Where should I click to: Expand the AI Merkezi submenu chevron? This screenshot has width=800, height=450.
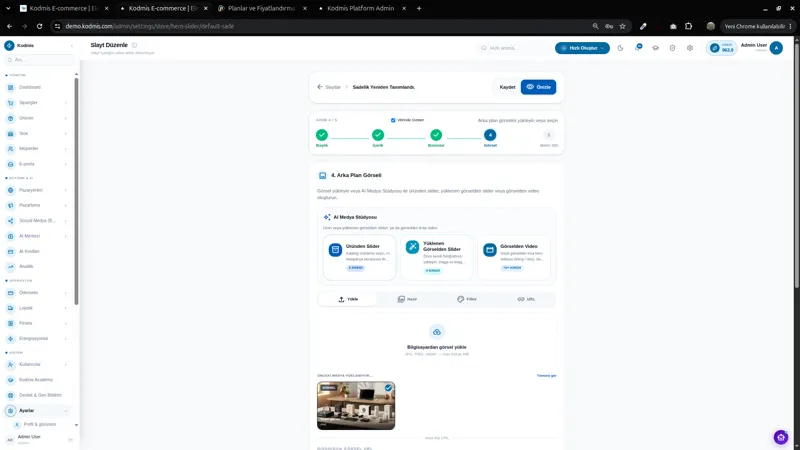pos(66,236)
